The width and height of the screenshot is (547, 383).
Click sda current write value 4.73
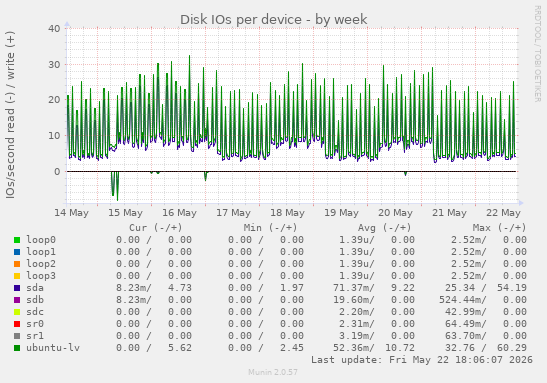[180, 288]
